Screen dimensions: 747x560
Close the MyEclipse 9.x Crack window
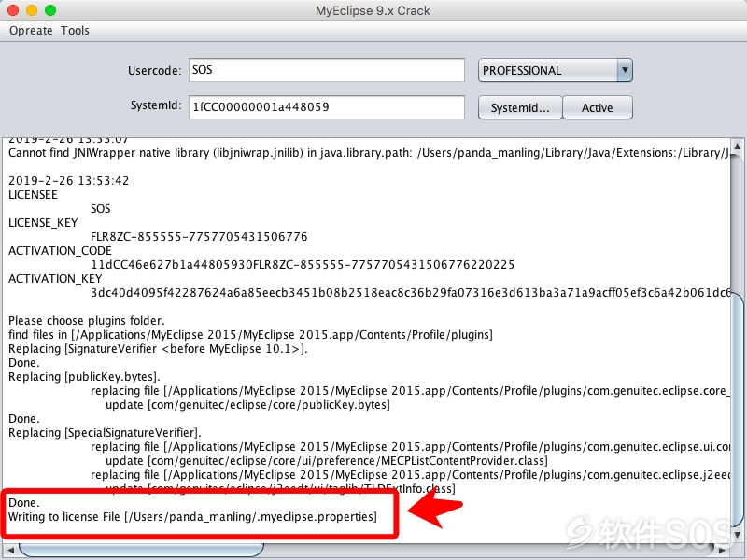pos(13,10)
